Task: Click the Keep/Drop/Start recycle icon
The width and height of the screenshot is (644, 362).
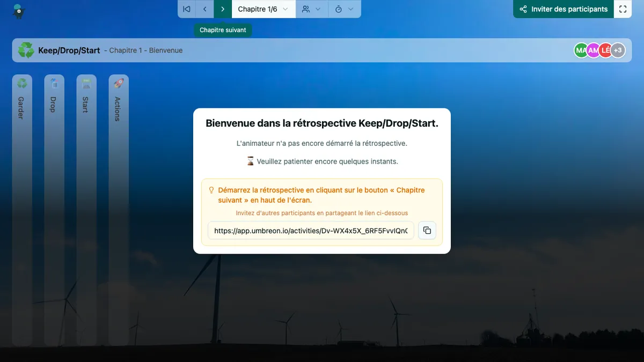Action: (x=26, y=50)
